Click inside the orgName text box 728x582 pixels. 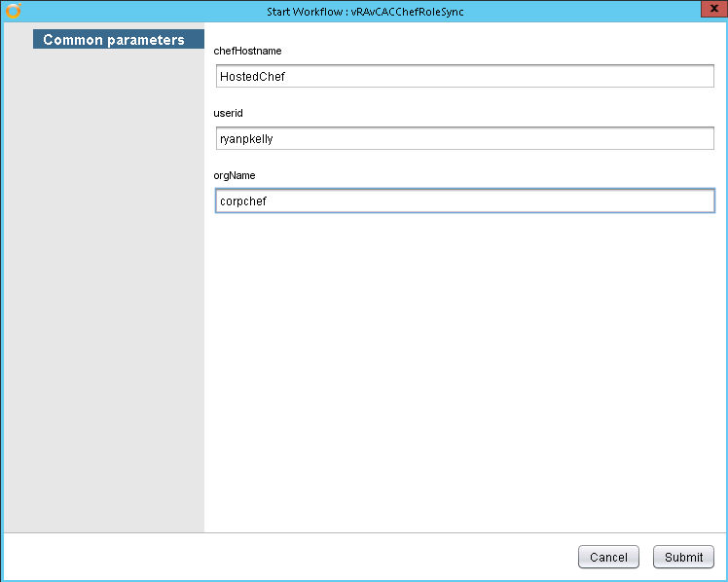click(464, 200)
